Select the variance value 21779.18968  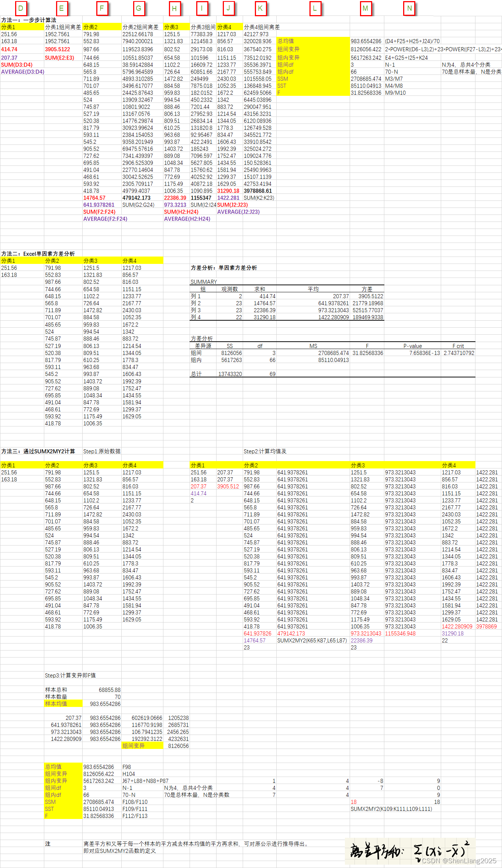click(x=368, y=303)
